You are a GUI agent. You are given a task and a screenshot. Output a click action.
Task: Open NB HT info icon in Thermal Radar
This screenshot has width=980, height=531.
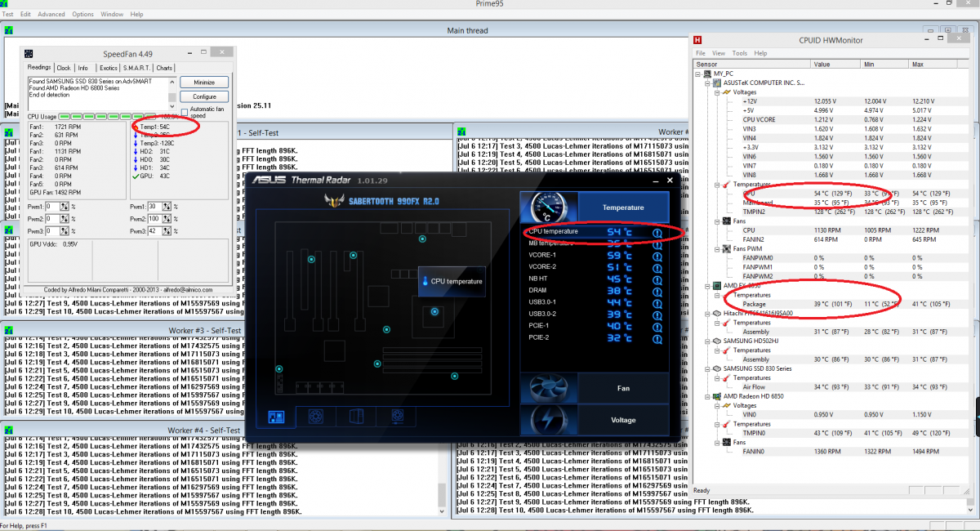(x=657, y=279)
